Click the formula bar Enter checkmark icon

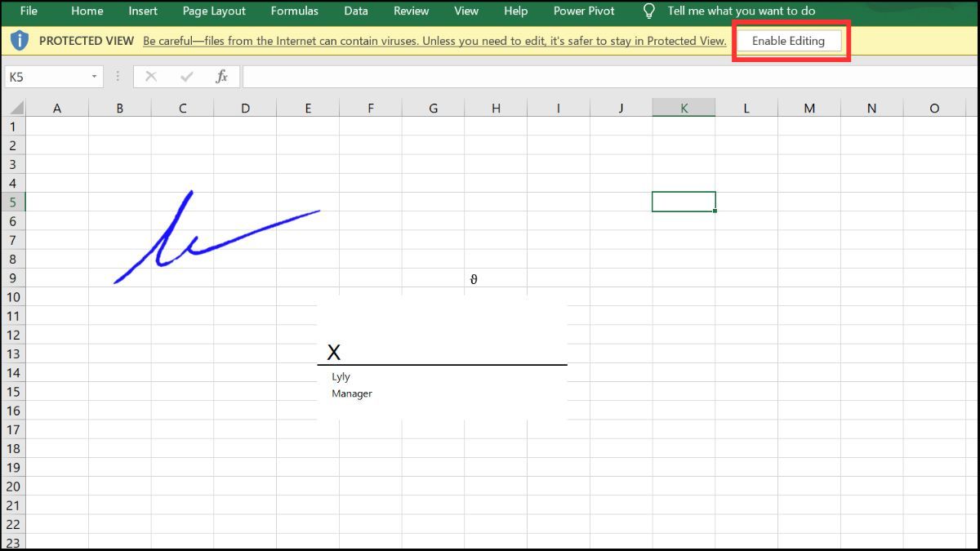click(186, 77)
